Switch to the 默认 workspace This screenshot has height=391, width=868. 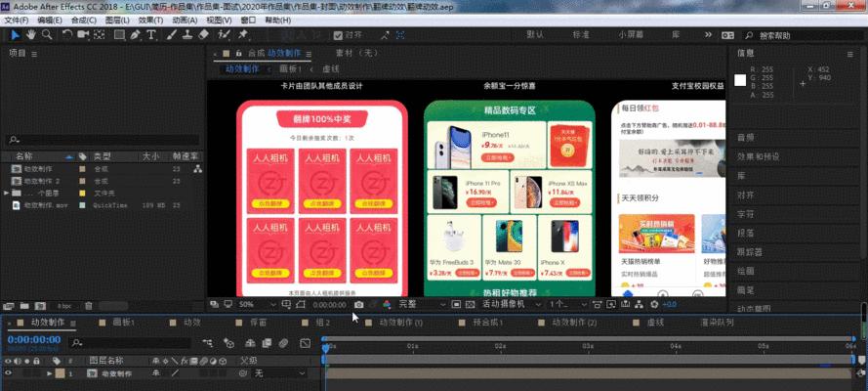tap(535, 34)
